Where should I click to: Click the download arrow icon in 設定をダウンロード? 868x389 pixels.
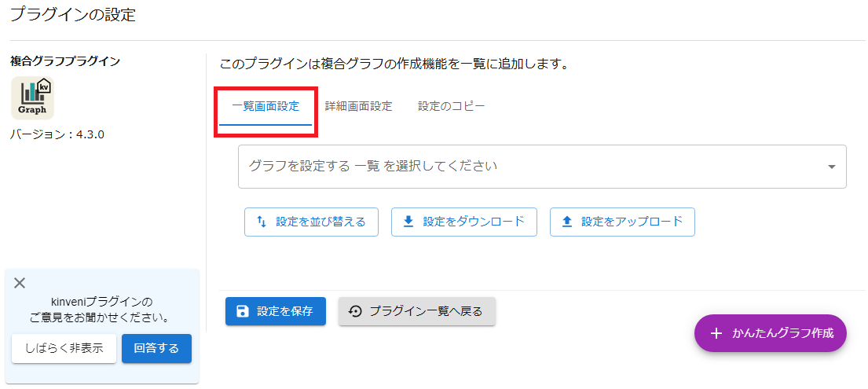pos(408,222)
